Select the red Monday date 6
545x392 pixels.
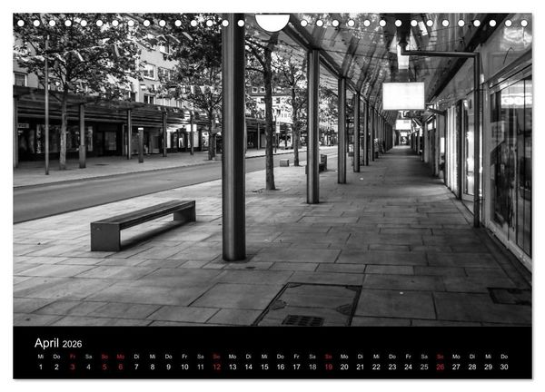pos(121,367)
